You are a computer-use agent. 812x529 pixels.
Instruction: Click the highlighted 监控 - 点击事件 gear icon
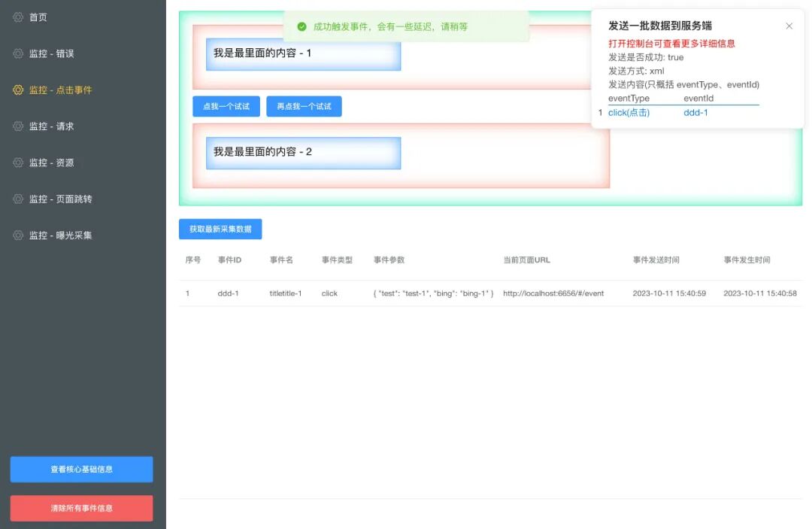click(18, 90)
